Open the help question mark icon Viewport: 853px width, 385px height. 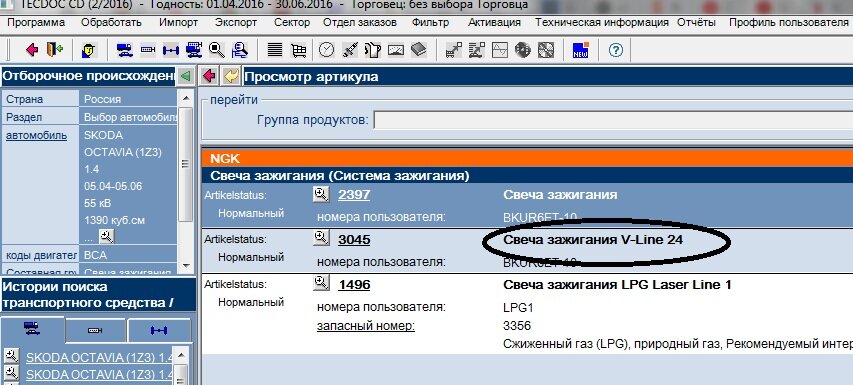[615, 51]
